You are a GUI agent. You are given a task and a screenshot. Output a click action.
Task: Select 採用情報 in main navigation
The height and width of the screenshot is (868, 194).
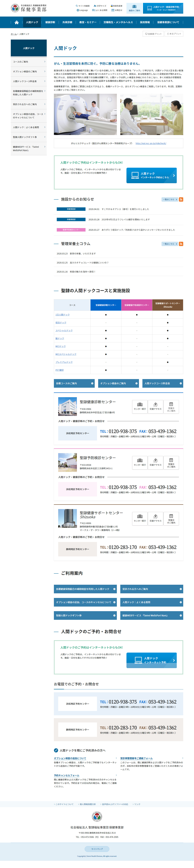pyautogui.click(x=145, y=22)
